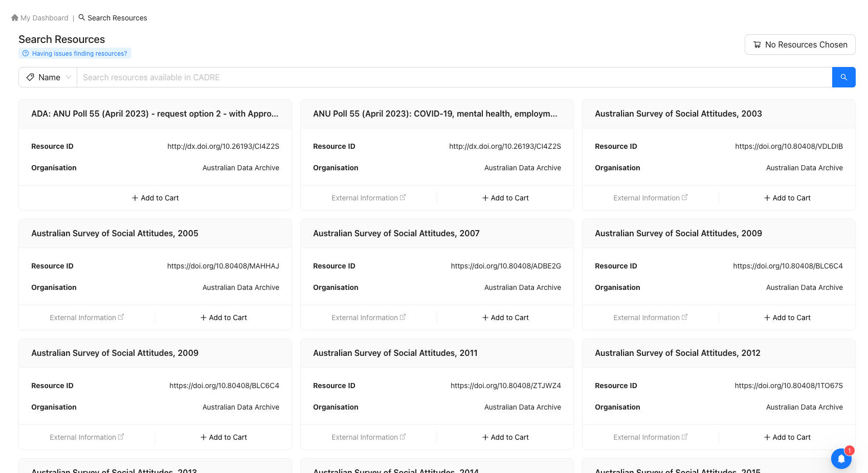Click external link icon on Social Attitudes 2012 card
The width and height of the screenshot is (868, 473).
684,437
